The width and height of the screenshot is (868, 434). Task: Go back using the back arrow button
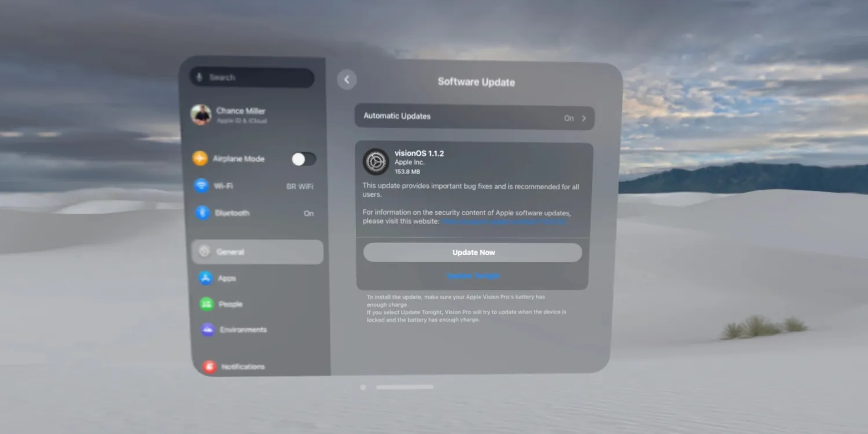[x=347, y=80]
